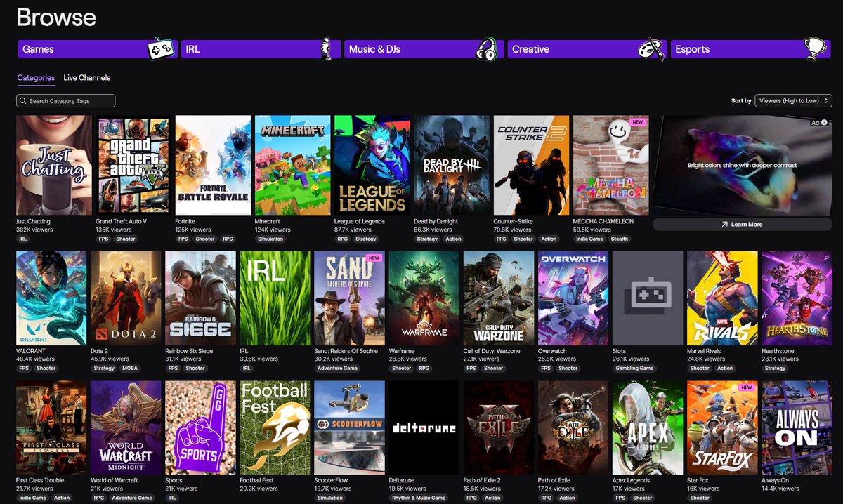
Task: Switch to the Live Channels tab
Action: (x=87, y=78)
